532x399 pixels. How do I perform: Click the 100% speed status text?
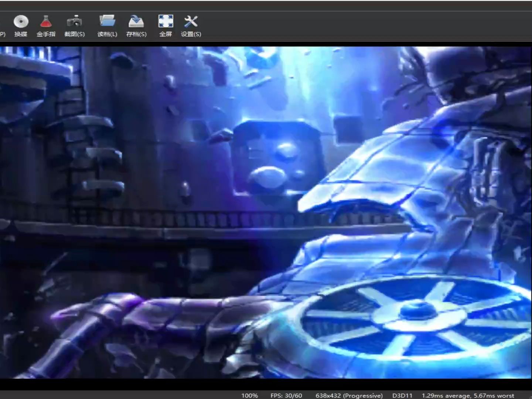[250, 395]
